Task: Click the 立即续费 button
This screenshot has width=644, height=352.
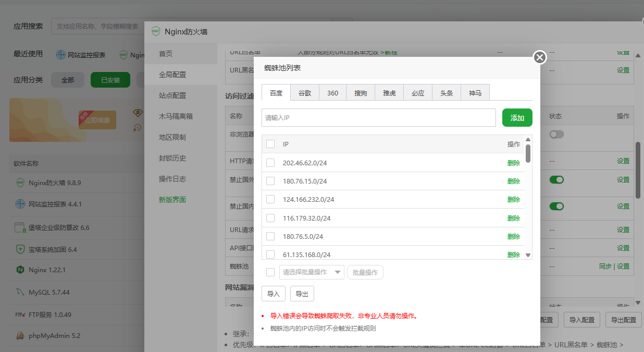Action: coord(97,120)
